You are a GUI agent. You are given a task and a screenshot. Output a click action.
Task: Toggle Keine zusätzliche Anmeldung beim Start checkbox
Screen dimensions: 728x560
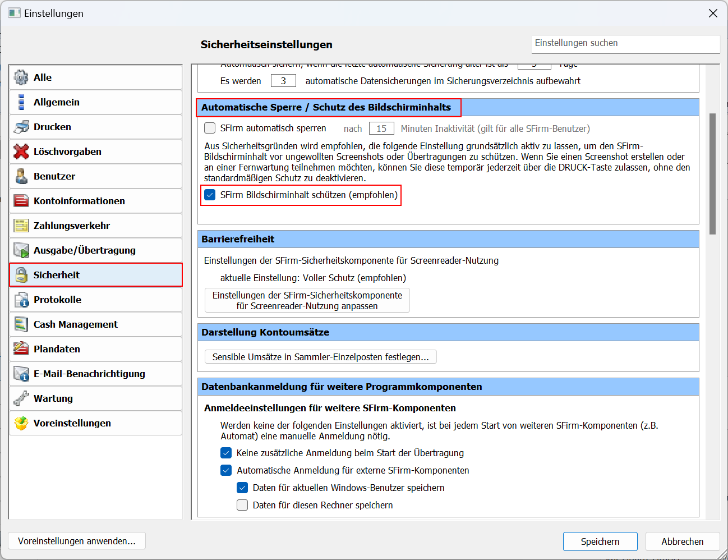(x=226, y=453)
